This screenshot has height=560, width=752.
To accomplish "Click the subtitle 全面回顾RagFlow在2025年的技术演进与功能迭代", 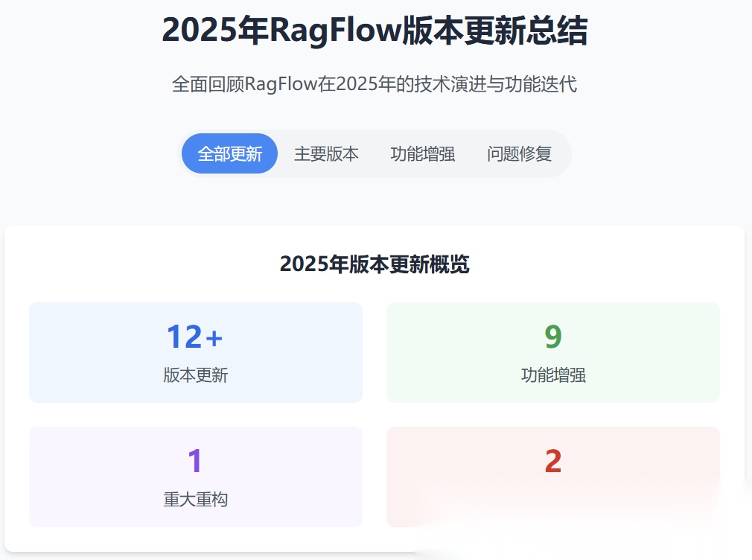I will pos(375,84).
